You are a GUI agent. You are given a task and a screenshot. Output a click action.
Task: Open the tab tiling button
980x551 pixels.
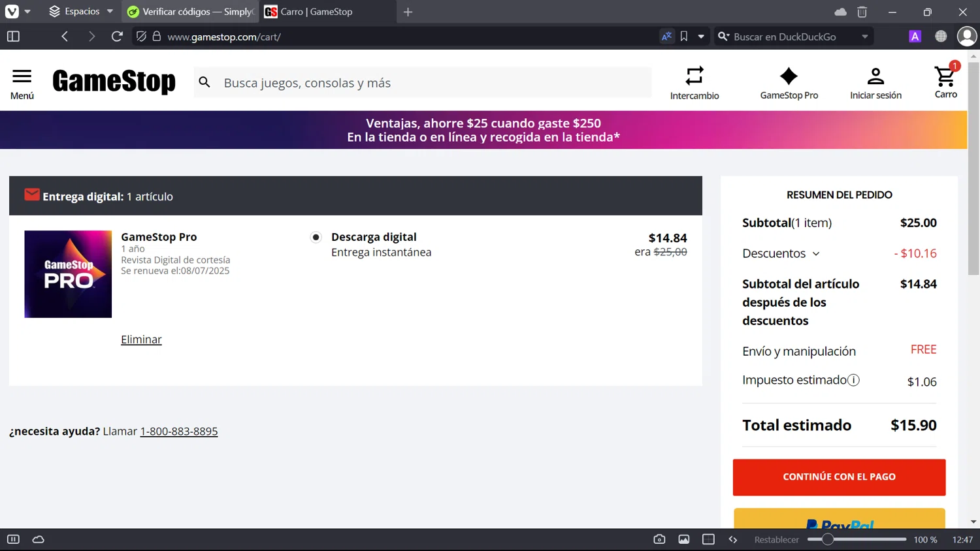(x=708, y=539)
